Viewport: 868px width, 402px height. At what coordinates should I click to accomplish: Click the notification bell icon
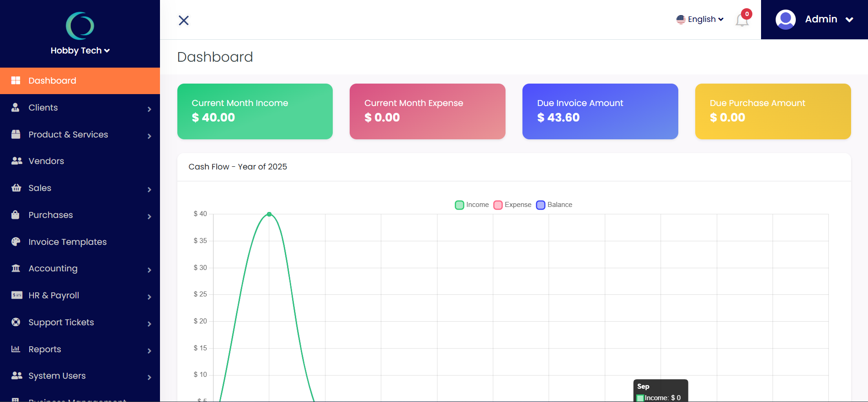(x=741, y=20)
